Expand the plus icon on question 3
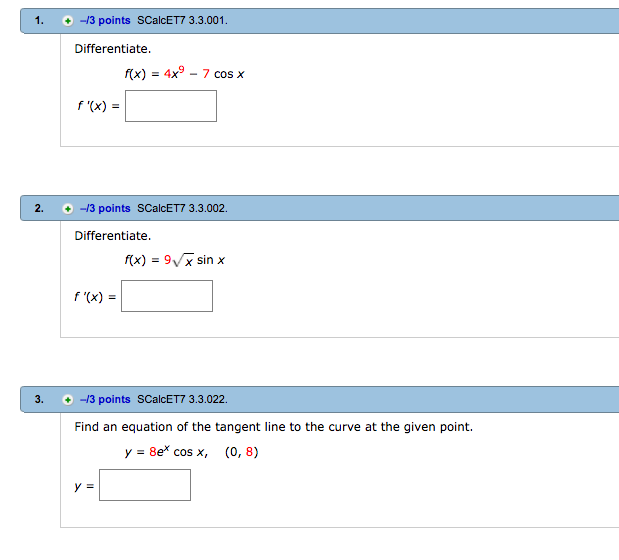Screen dimensions: 619x560 [67, 400]
